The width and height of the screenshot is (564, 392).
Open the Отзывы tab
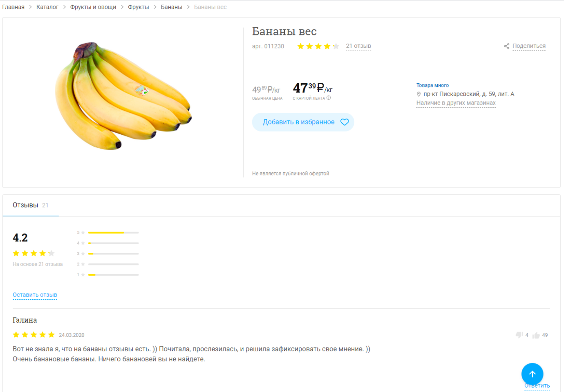31,205
